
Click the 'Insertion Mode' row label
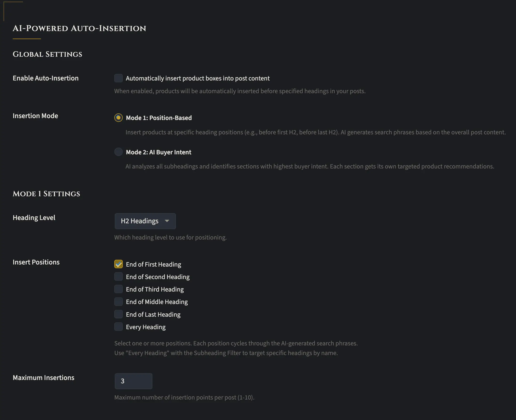(x=35, y=116)
